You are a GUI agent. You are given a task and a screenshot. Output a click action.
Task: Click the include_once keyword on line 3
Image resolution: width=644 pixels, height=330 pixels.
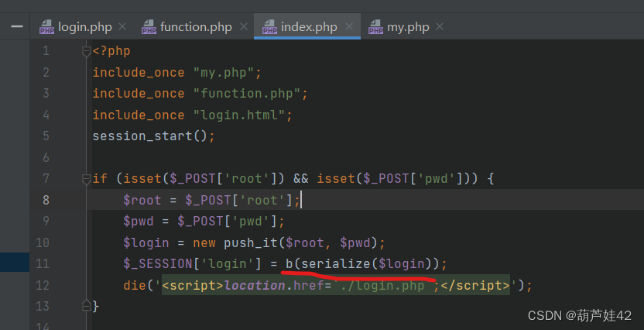coord(139,94)
